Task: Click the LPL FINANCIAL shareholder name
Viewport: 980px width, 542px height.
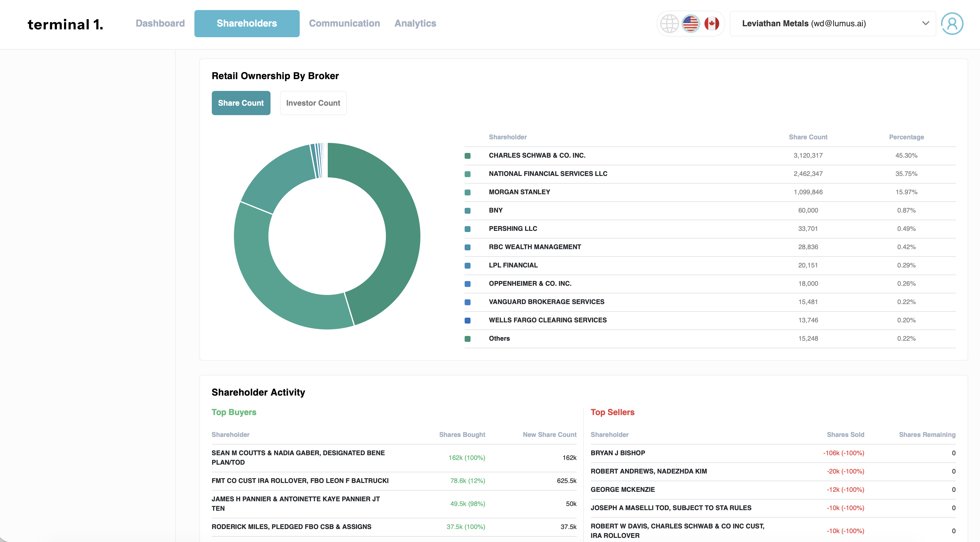Action: pyautogui.click(x=513, y=265)
